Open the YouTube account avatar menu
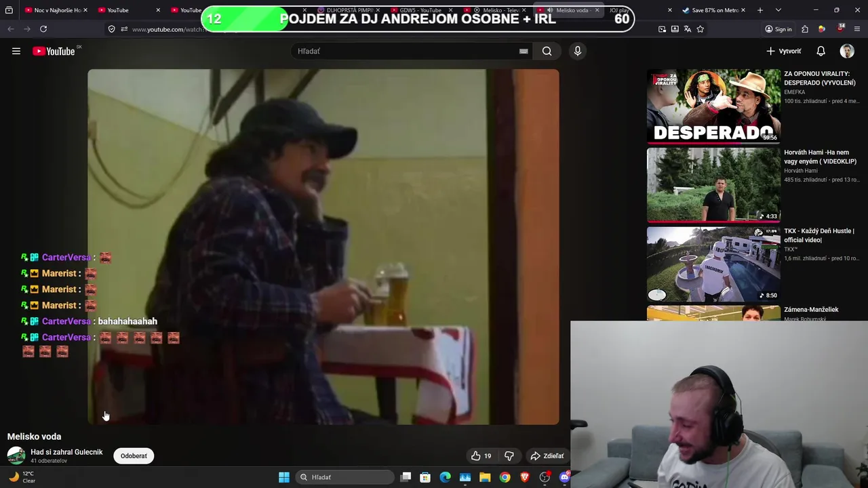Viewport: 868px width, 488px height. [x=847, y=51]
